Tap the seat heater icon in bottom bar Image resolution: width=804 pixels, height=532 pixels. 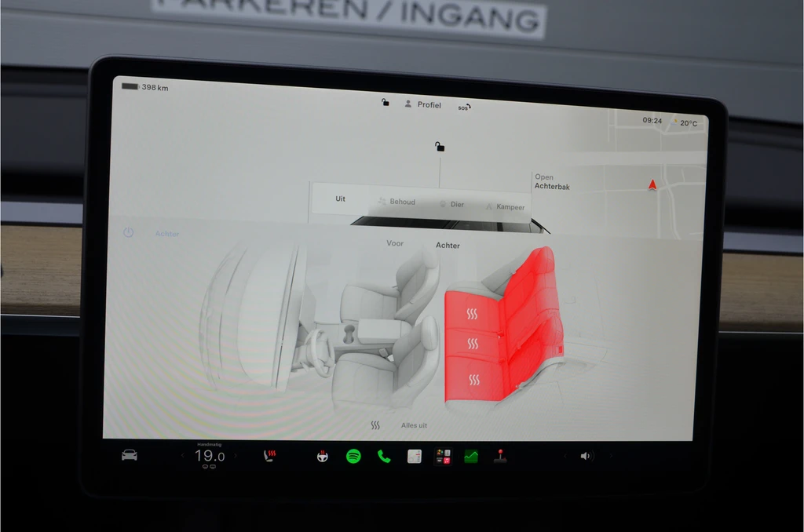[x=270, y=455]
